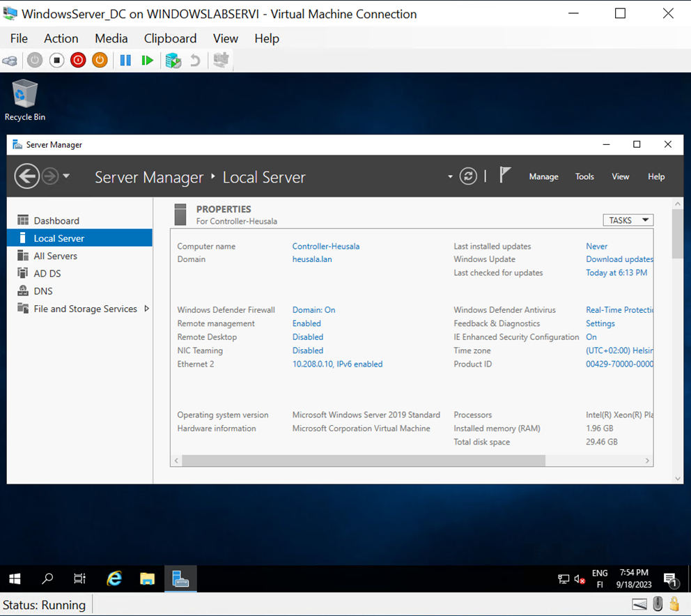Open Windows Update via Download updates link

(x=619, y=259)
